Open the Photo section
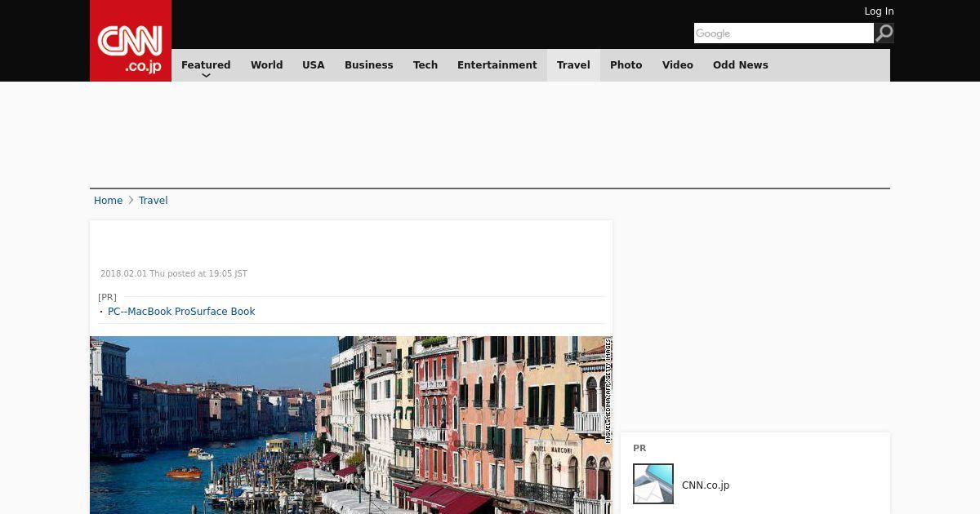 point(626,65)
